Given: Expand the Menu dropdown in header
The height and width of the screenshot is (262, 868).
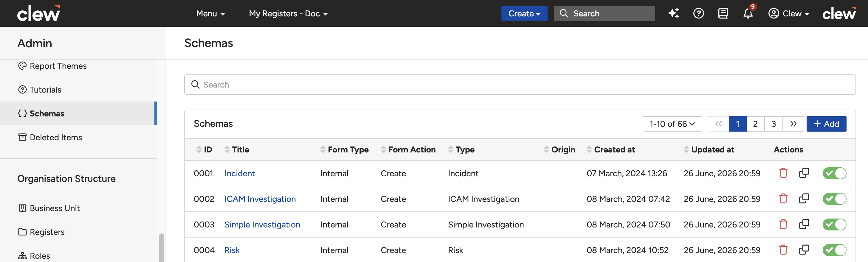Looking at the screenshot, I should point(210,13).
